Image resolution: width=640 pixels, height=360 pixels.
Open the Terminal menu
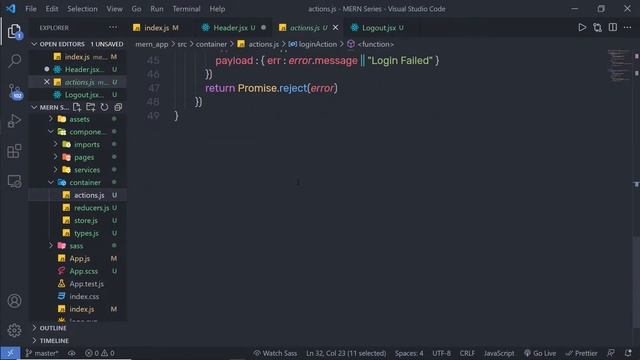click(x=186, y=9)
